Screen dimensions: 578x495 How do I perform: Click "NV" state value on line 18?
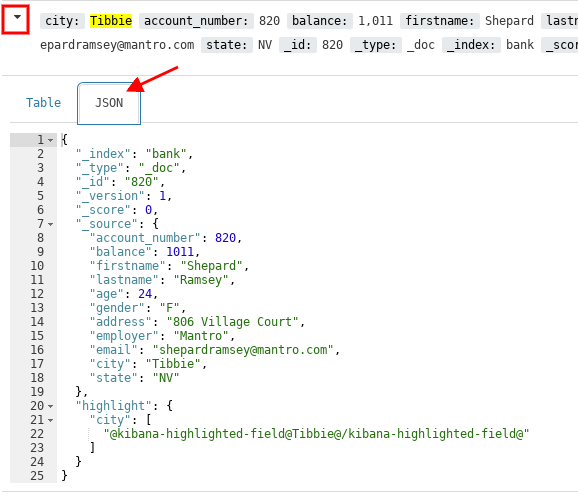pyautogui.click(x=166, y=378)
